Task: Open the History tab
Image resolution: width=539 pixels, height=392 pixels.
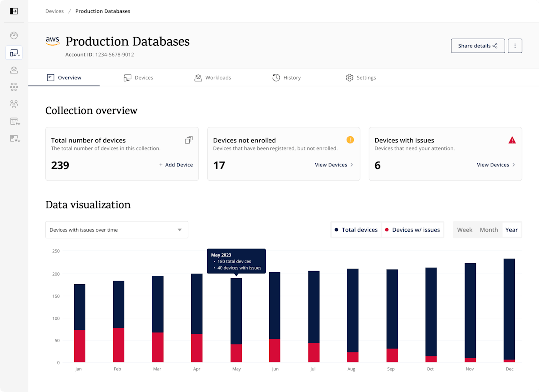Action: coord(286,78)
